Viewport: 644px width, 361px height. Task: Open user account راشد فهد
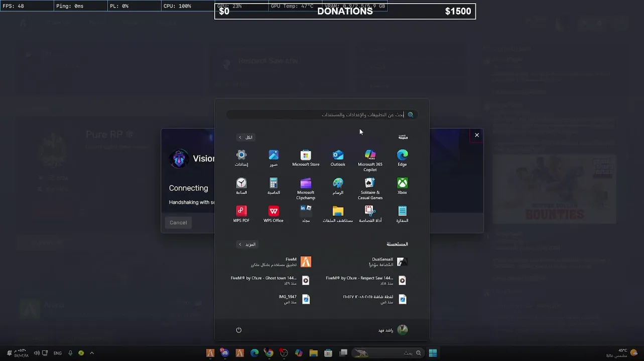(x=393, y=330)
